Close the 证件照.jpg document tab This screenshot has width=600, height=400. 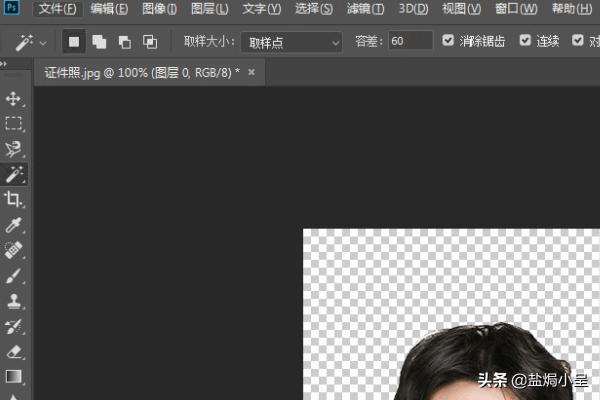(x=251, y=73)
